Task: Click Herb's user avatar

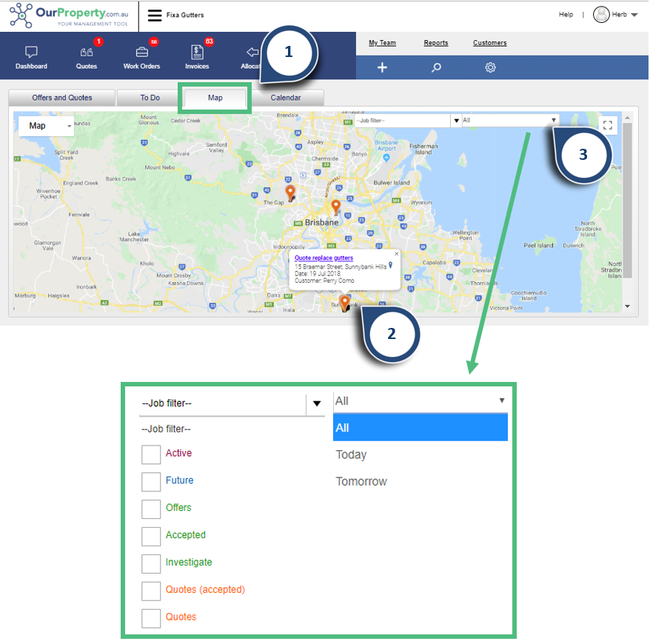Action: pos(600,15)
